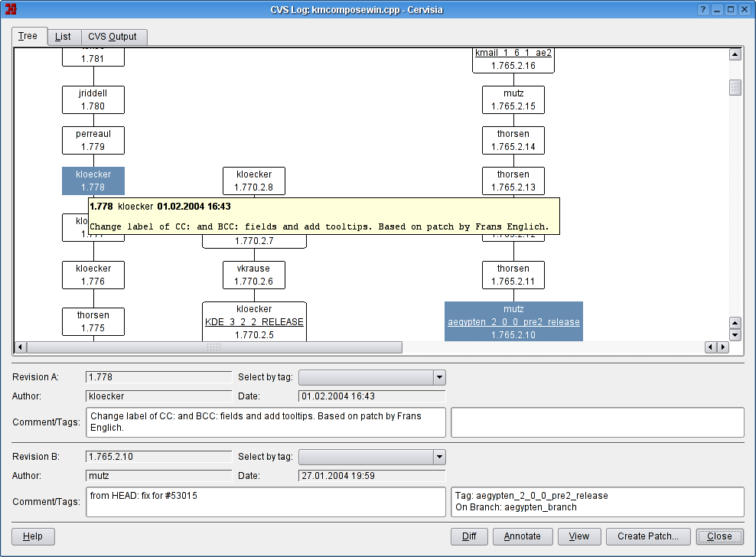Image resolution: width=756 pixels, height=557 pixels.
Task: Click the Cervisia application icon in title bar
Action: coord(11,9)
